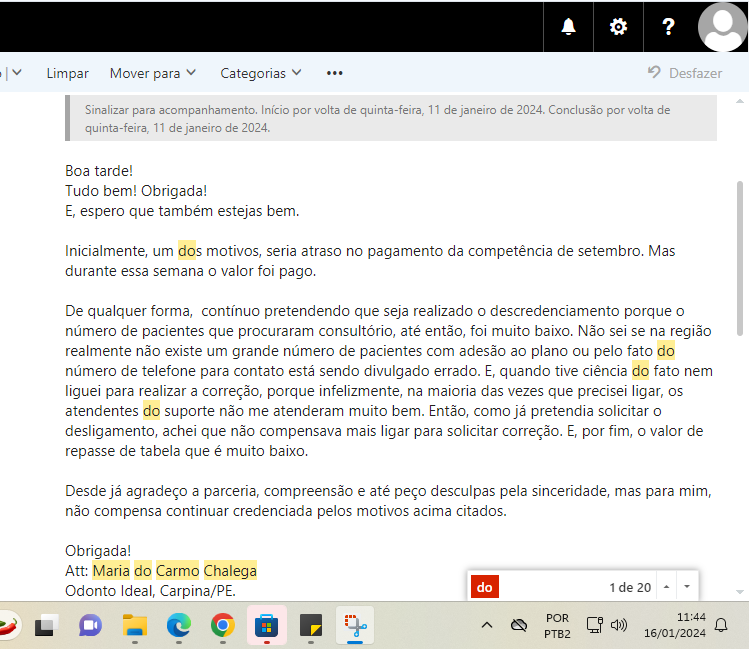Viewport: 749px width, 649px height.
Task: Open network status tray icon
Action: pos(595,625)
